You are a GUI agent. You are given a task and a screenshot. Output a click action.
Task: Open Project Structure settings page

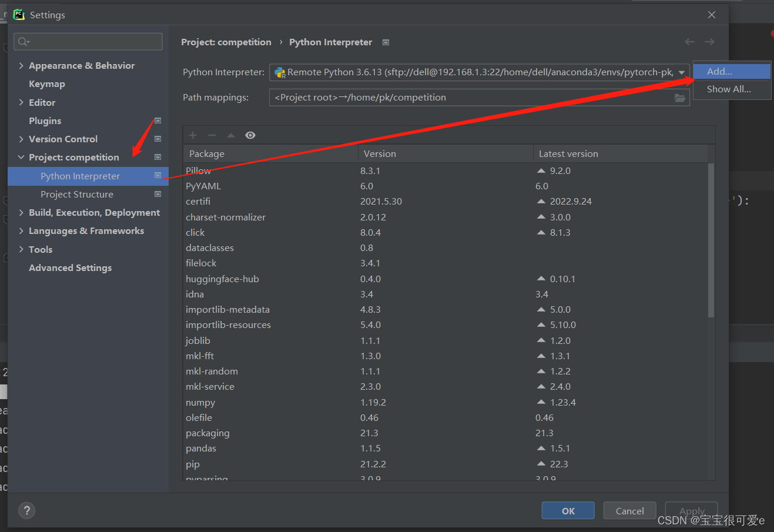[77, 194]
